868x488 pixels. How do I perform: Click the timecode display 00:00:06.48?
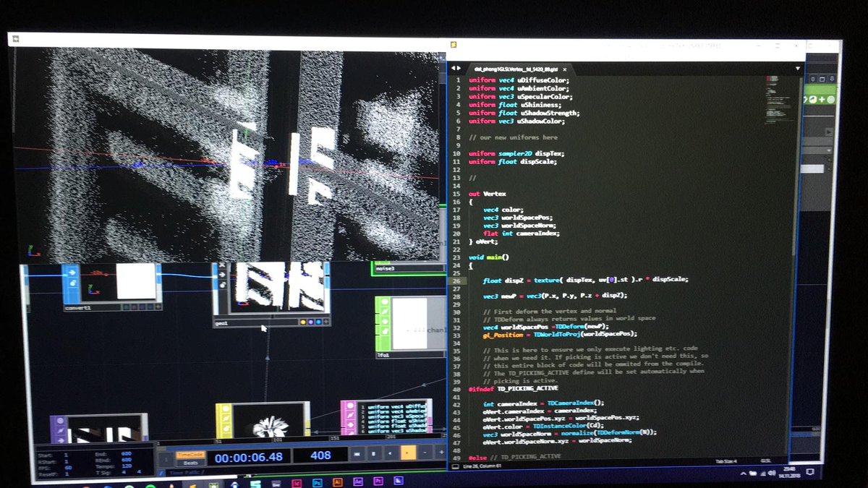pyautogui.click(x=250, y=456)
